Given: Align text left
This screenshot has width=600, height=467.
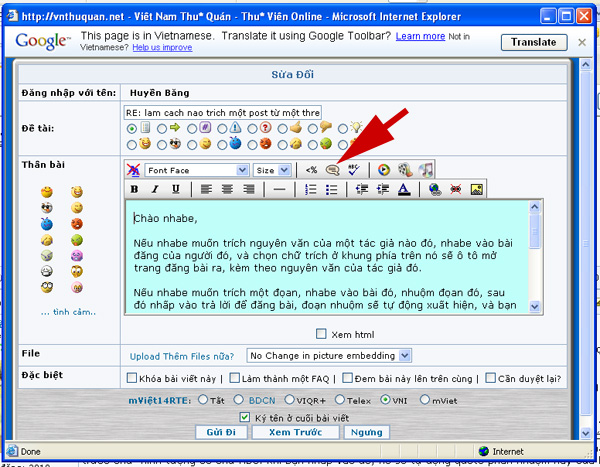Looking at the screenshot, I should coord(207,189).
